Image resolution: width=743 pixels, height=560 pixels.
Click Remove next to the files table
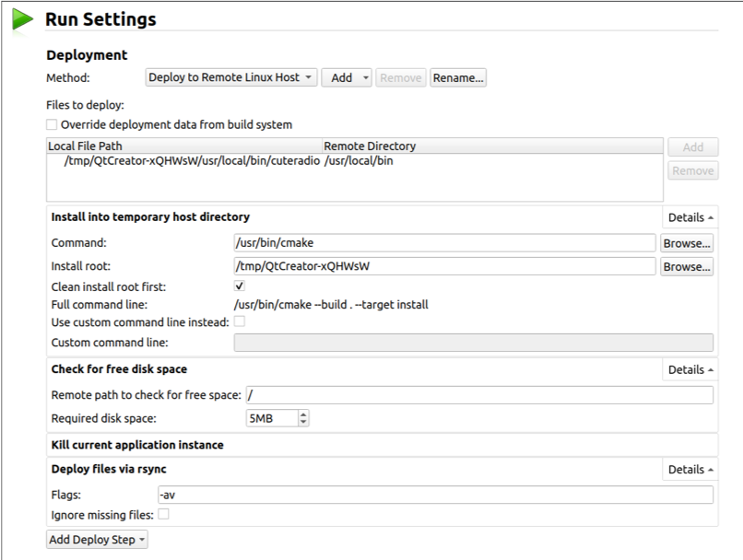tap(692, 170)
